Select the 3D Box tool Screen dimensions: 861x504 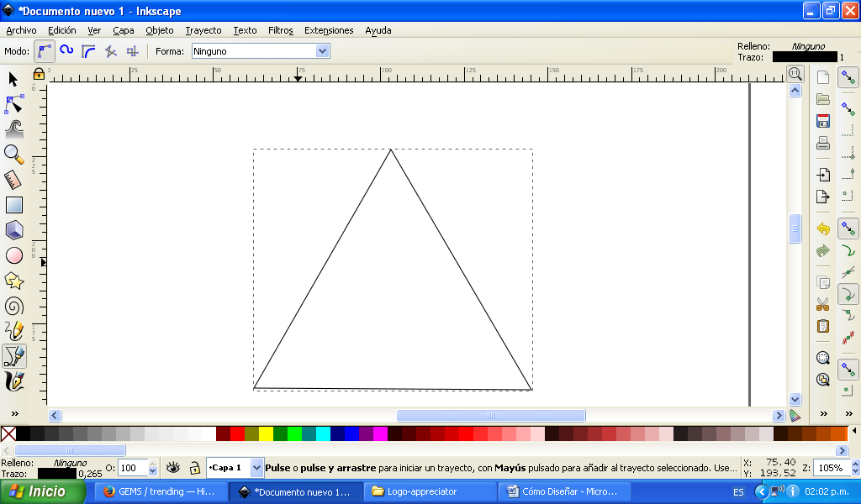(x=13, y=230)
